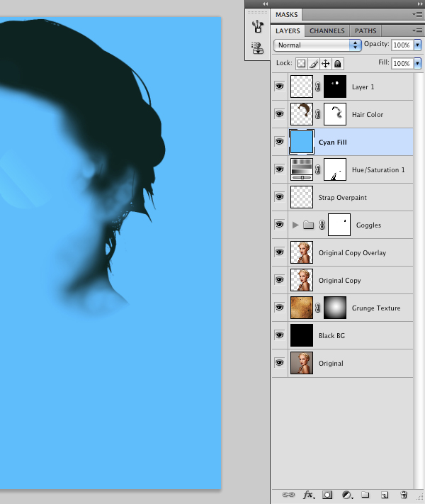Open the Normal blend mode dropdown
The width and height of the screenshot is (425, 504).
(x=317, y=45)
